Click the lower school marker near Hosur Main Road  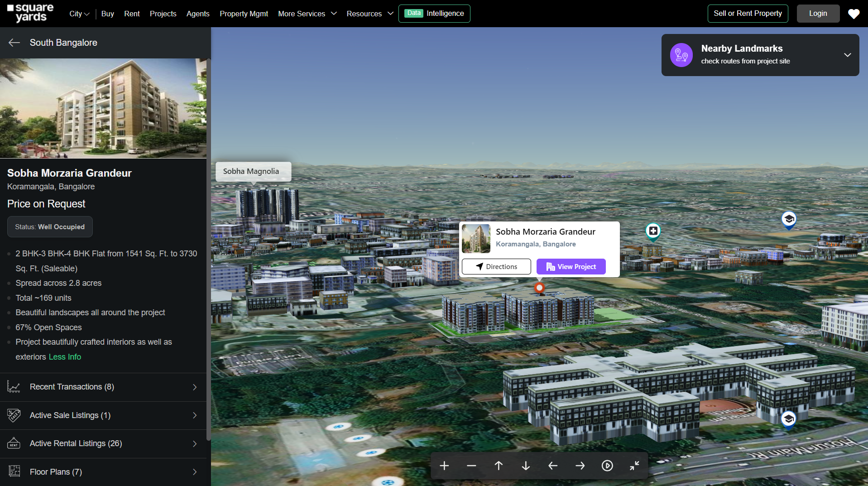(x=788, y=420)
